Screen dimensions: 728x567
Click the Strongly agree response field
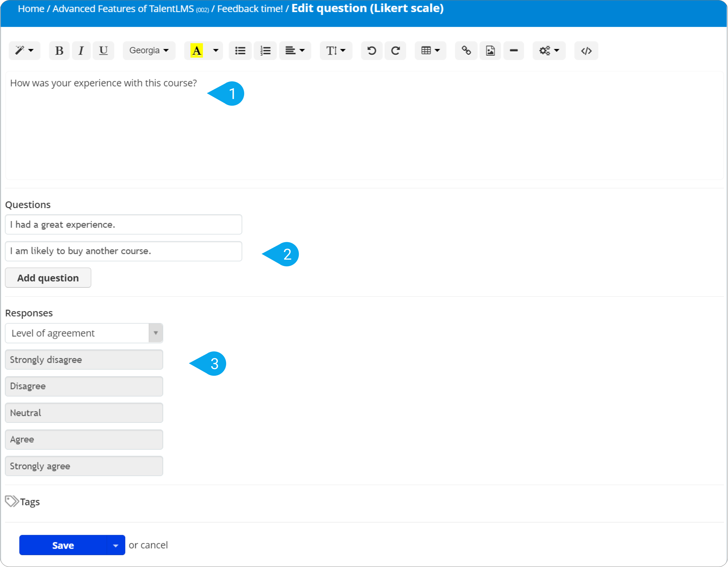click(84, 466)
